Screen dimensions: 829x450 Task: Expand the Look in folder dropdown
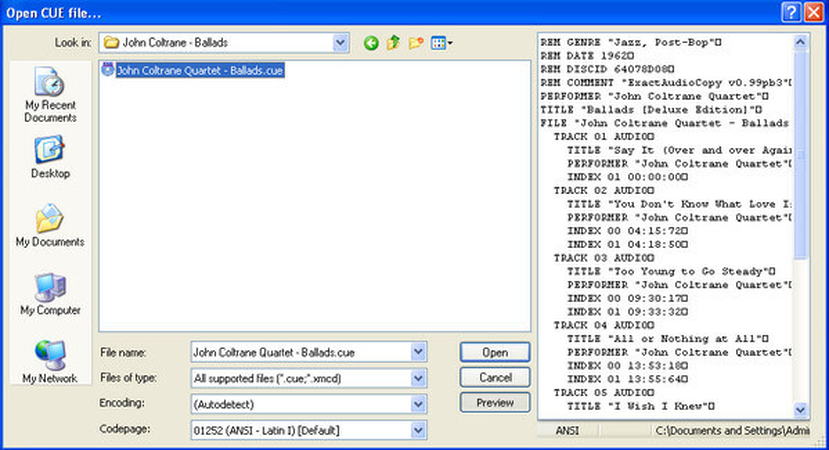click(x=340, y=43)
